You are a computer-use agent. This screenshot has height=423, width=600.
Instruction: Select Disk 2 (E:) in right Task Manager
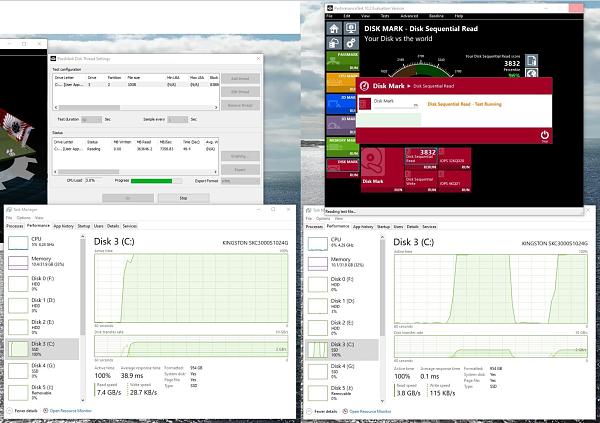pos(343,328)
